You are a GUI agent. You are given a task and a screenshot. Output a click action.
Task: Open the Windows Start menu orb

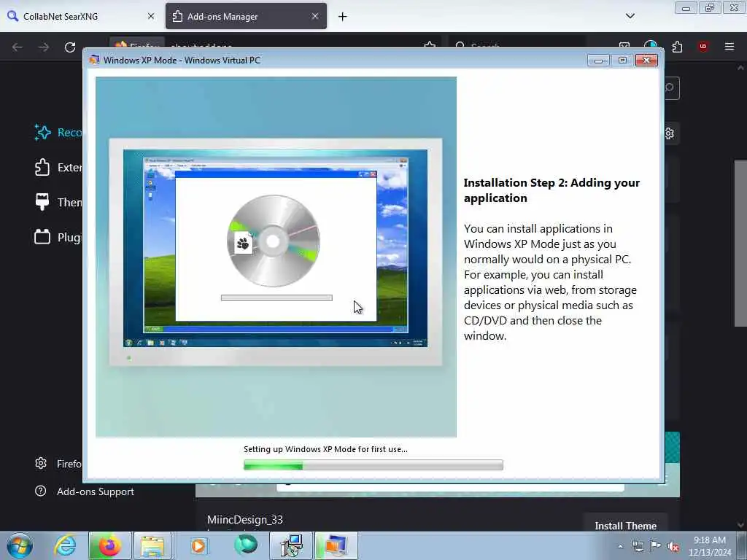(x=20, y=545)
